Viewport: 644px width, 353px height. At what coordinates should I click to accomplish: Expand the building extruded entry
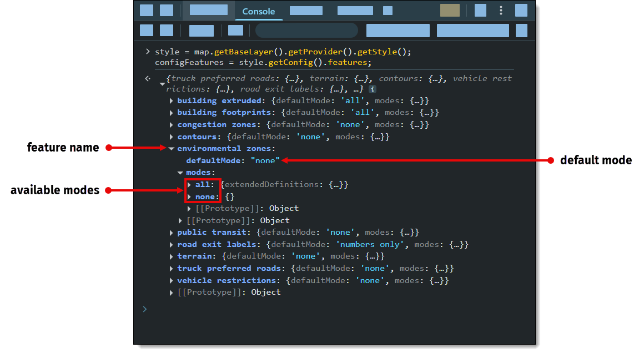coord(171,101)
